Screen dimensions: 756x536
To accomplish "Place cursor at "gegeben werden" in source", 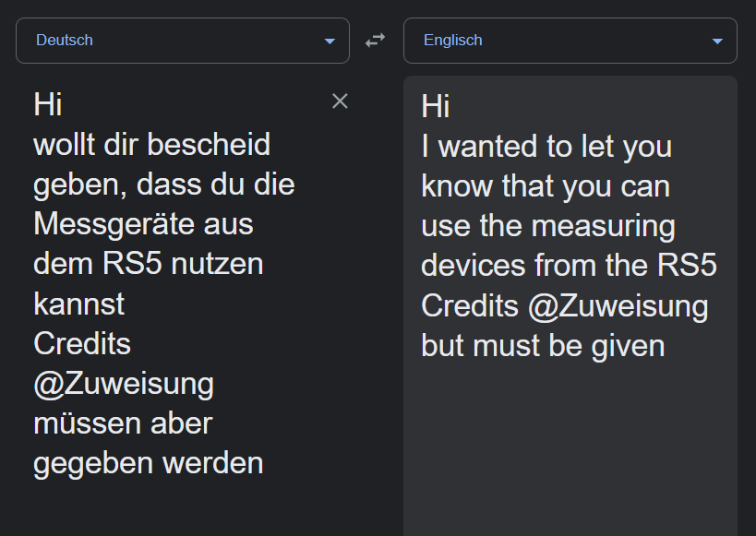I will (148, 462).
